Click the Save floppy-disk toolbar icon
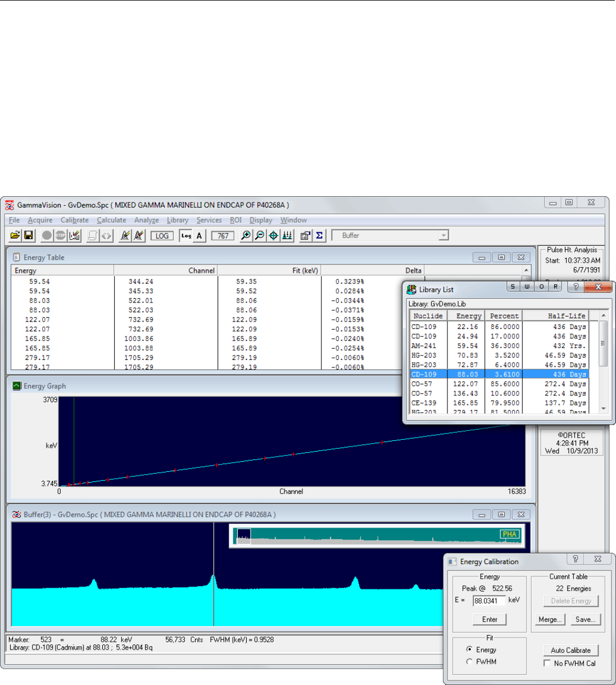Viewport: 616px width, 685px height. [x=28, y=236]
